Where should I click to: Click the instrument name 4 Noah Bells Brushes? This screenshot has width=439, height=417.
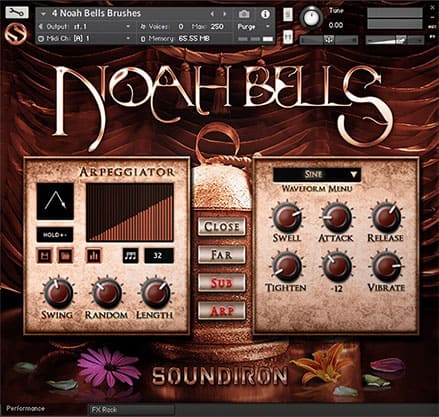coord(96,14)
